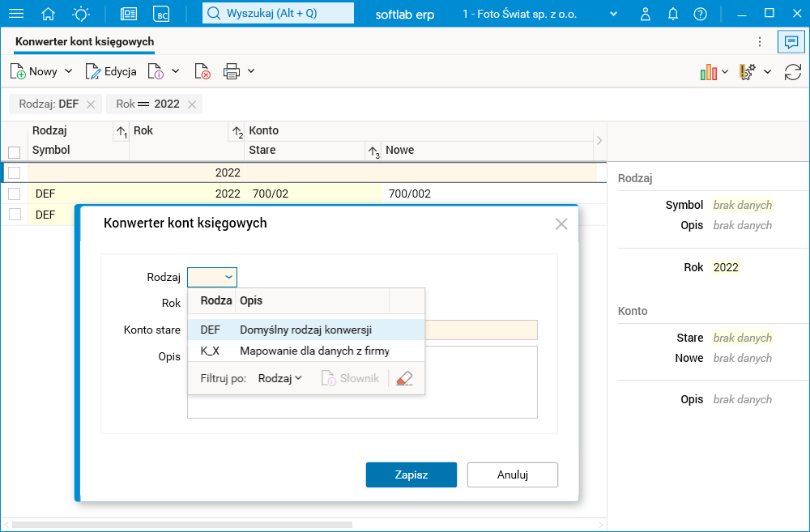
Task: Open the hamburger main menu
Action: click(x=16, y=14)
